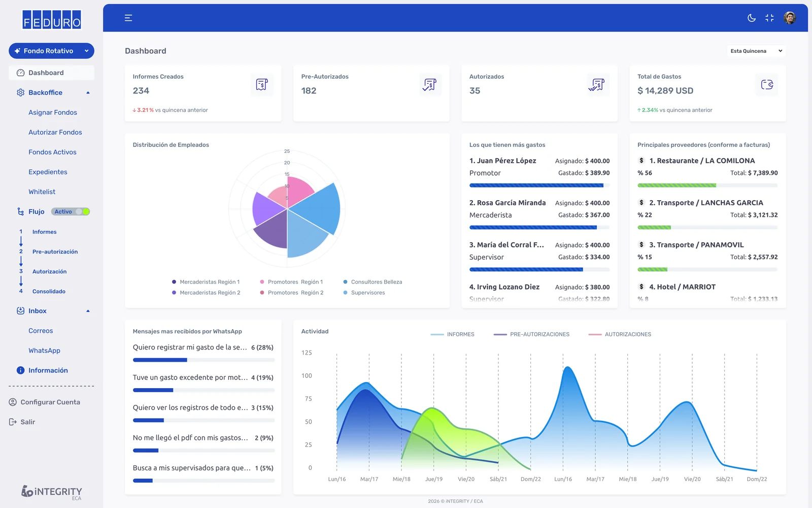812x508 pixels.
Task: Click the $ 14,289 USD total value
Action: coord(665,90)
